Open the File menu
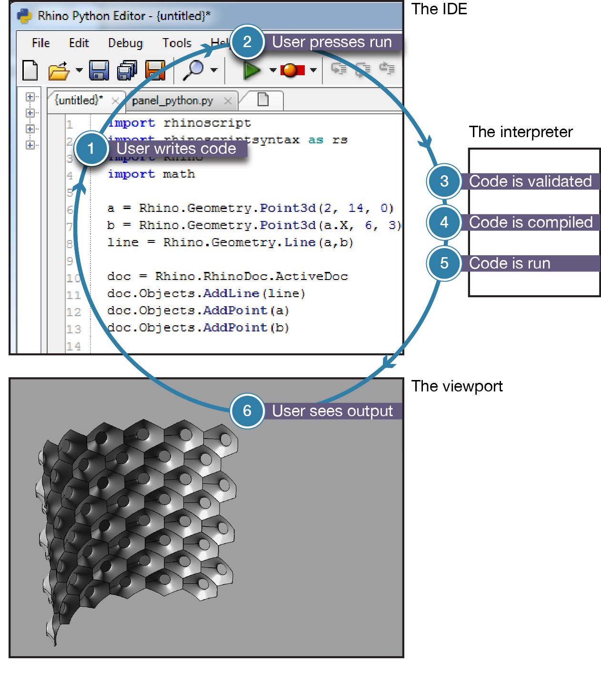The width and height of the screenshot is (601, 700). 41,43
